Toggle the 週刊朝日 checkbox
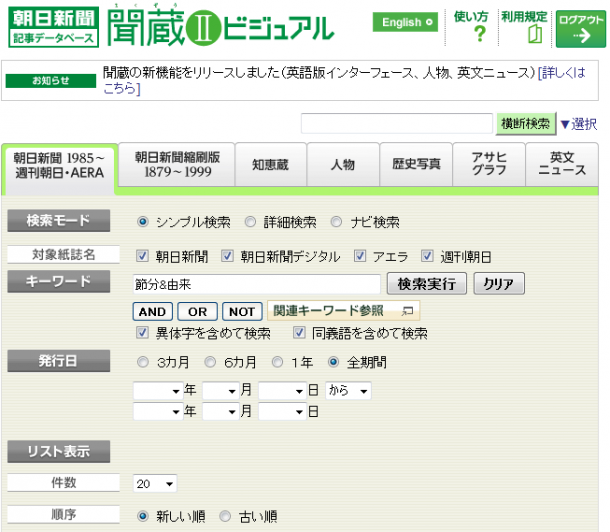This screenshot has height=532, width=610. tap(427, 256)
